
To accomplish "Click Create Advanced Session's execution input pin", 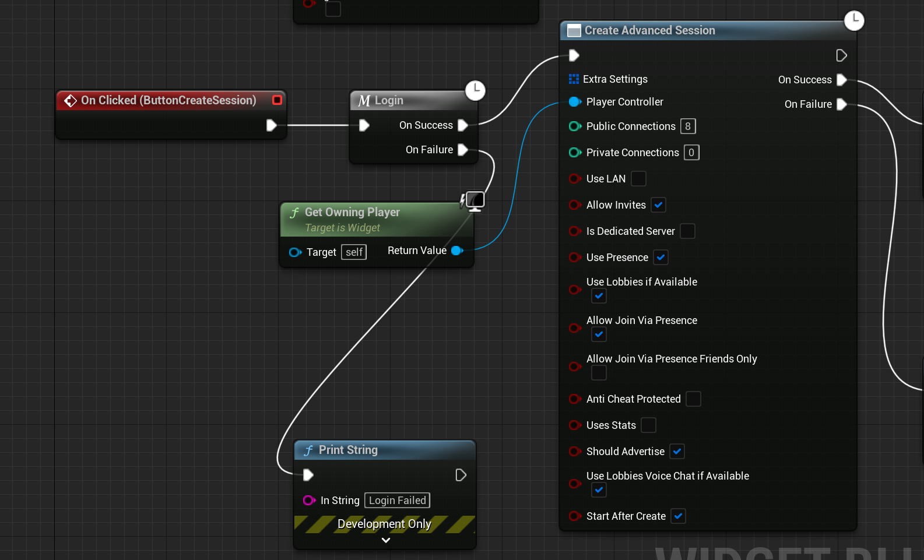I will click(574, 55).
